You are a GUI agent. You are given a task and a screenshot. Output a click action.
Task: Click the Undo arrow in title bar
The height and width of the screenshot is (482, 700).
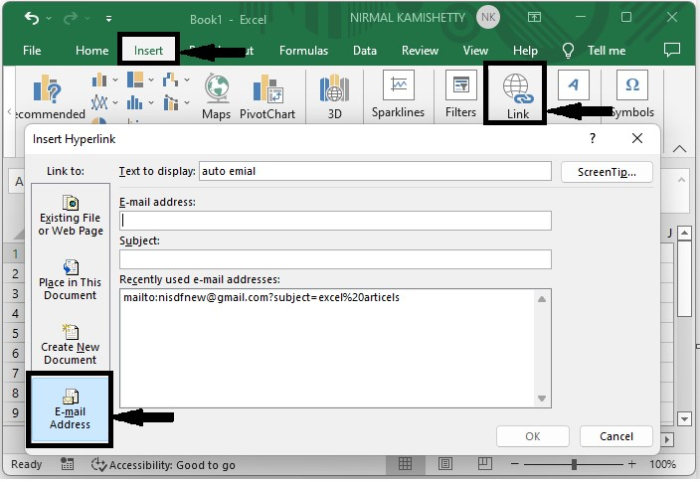coord(32,18)
